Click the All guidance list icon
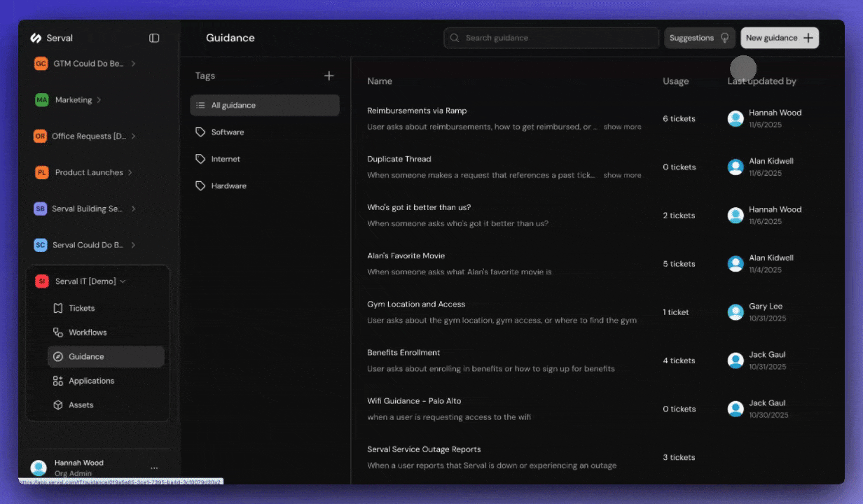The image size is (863, 504). (201, 105)
